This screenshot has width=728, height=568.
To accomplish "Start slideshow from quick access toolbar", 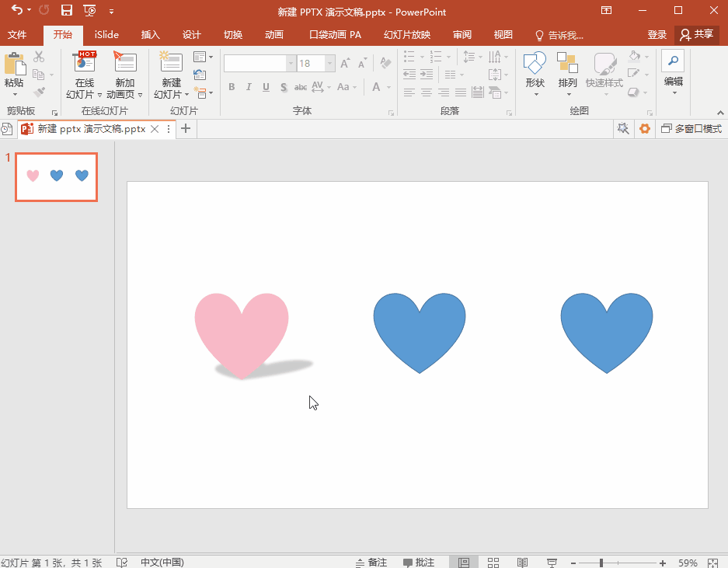I will (89, 10).
